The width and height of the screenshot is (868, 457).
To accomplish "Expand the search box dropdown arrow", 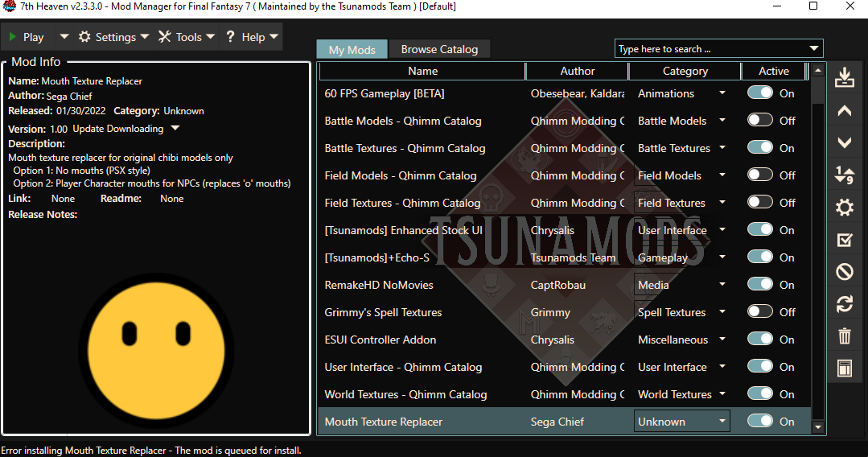I will coord(814,49).
